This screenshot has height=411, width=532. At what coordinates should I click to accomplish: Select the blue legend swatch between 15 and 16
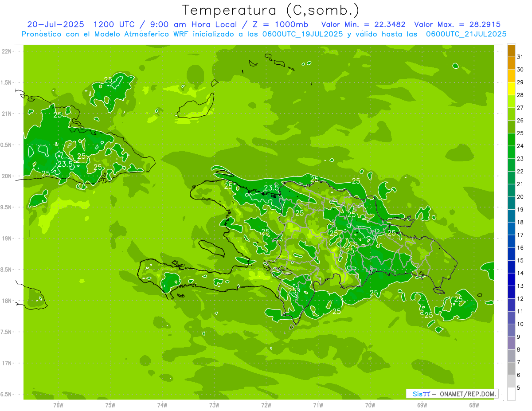click(x=511, y=254)
